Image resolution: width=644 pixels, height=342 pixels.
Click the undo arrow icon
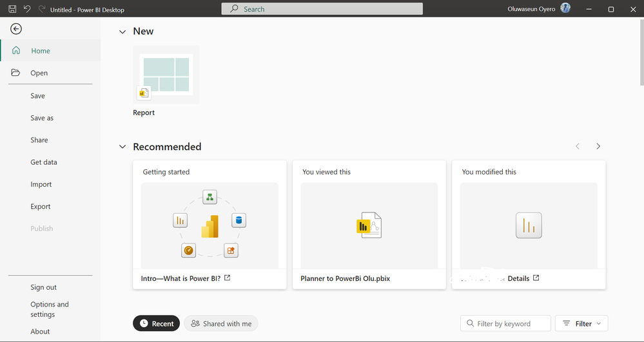(27, 8)
